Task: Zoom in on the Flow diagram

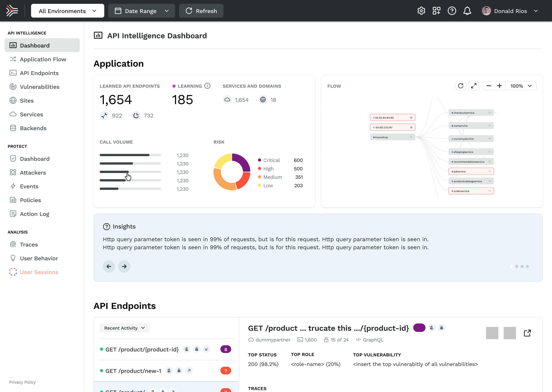Action: [499, 86]
